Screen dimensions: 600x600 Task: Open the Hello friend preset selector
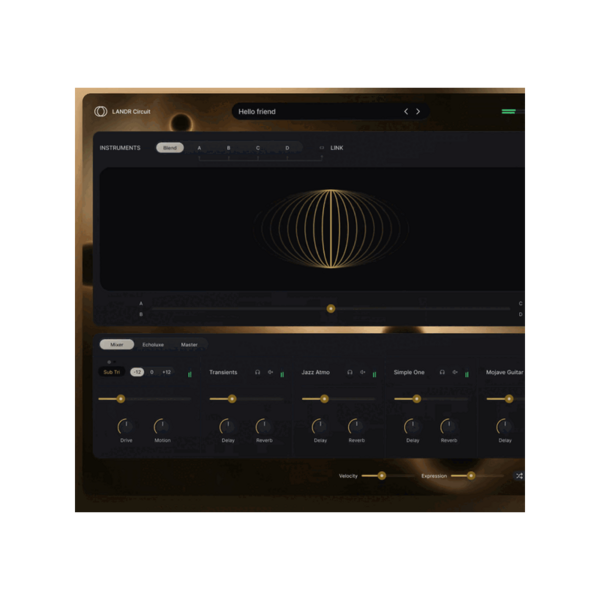[331, 111]
